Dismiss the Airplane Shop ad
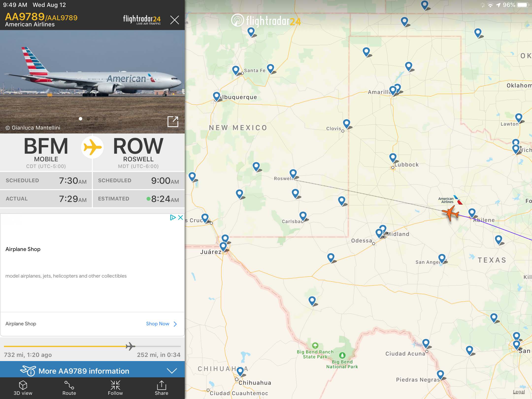Image resolution: width=532 pixels, height=399 pixels. (181, 217)
